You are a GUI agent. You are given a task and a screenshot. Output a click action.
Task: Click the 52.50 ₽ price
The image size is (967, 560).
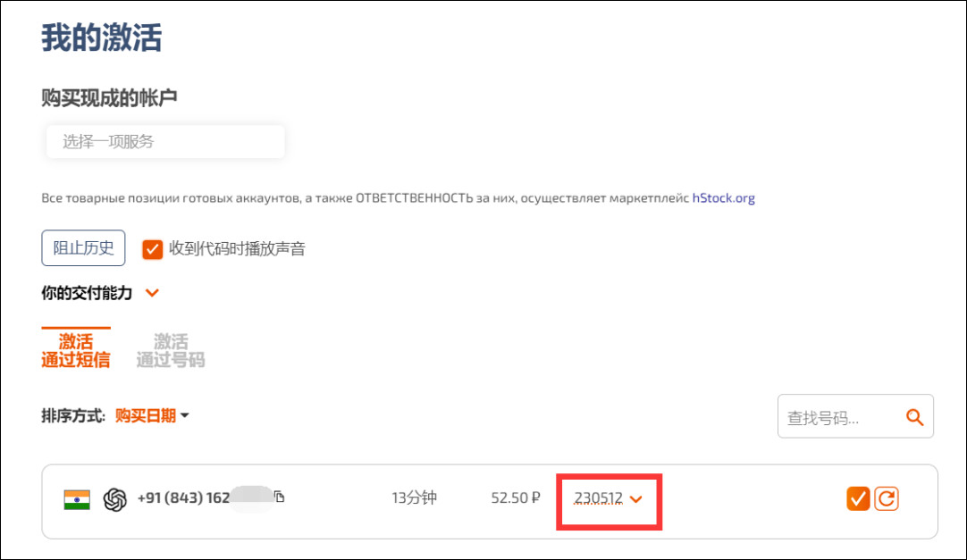(516, 498)
